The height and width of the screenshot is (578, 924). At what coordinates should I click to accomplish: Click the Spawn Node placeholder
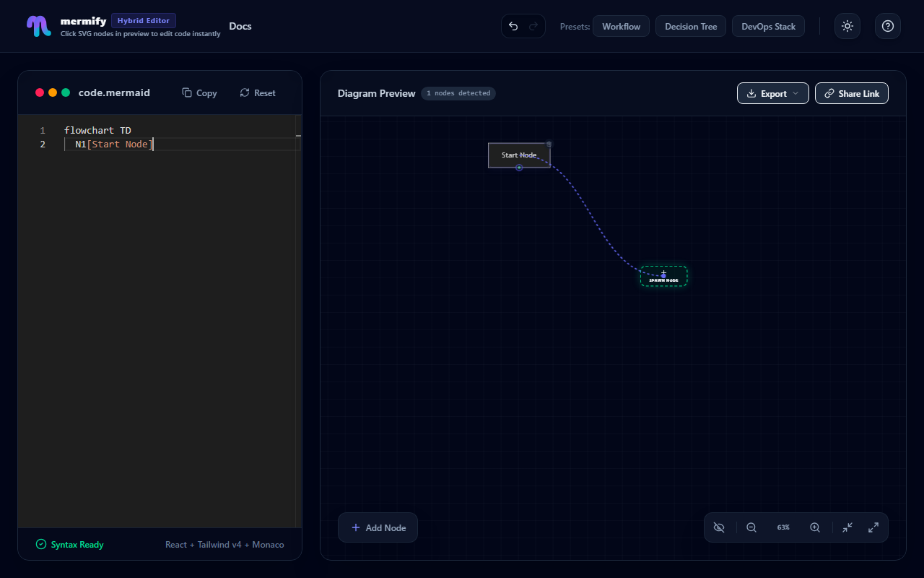tap(663, 276)
